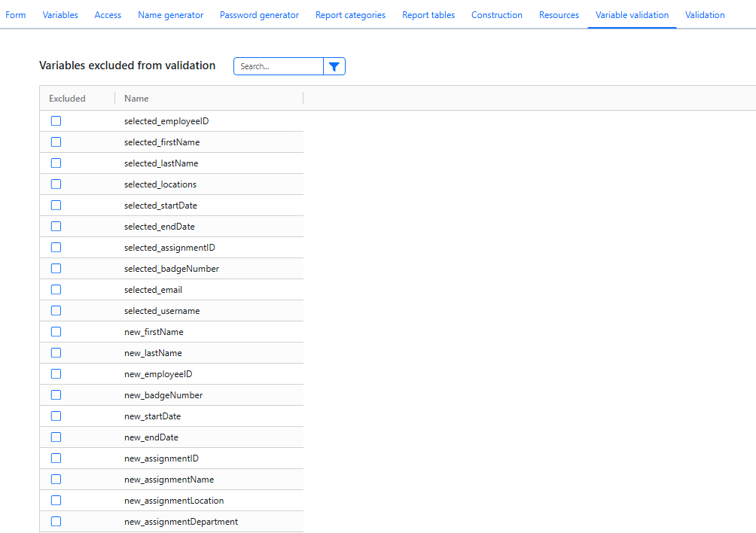
Task: Select the selected_employeeID name text
Action: click(x=166, y=121)
